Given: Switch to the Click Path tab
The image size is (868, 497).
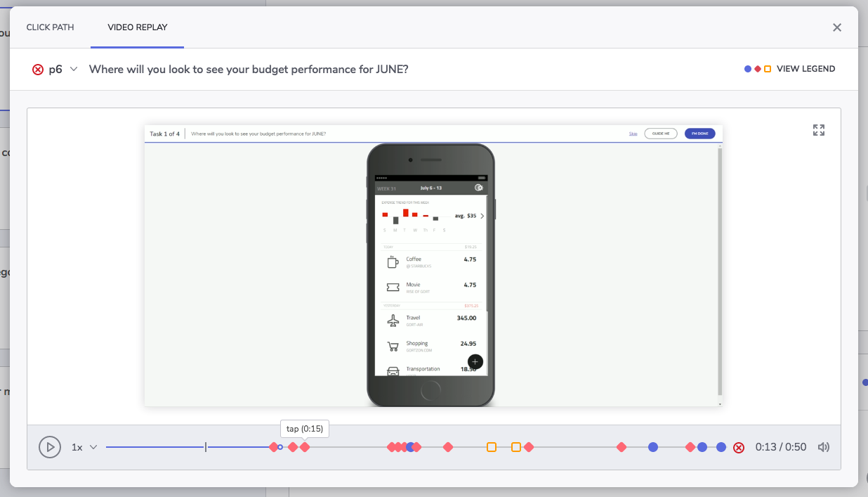Looking at the screenshot, I should tap(50, 27).
